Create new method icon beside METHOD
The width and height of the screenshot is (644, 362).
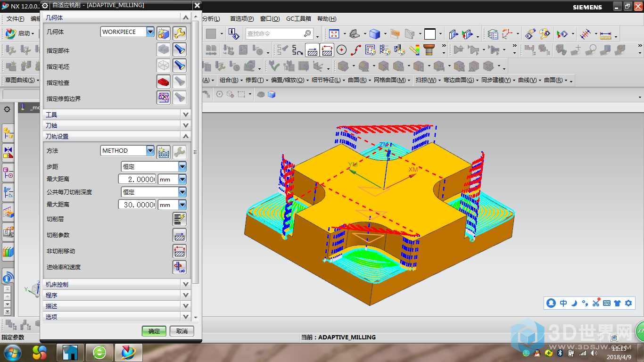point(164,152)
